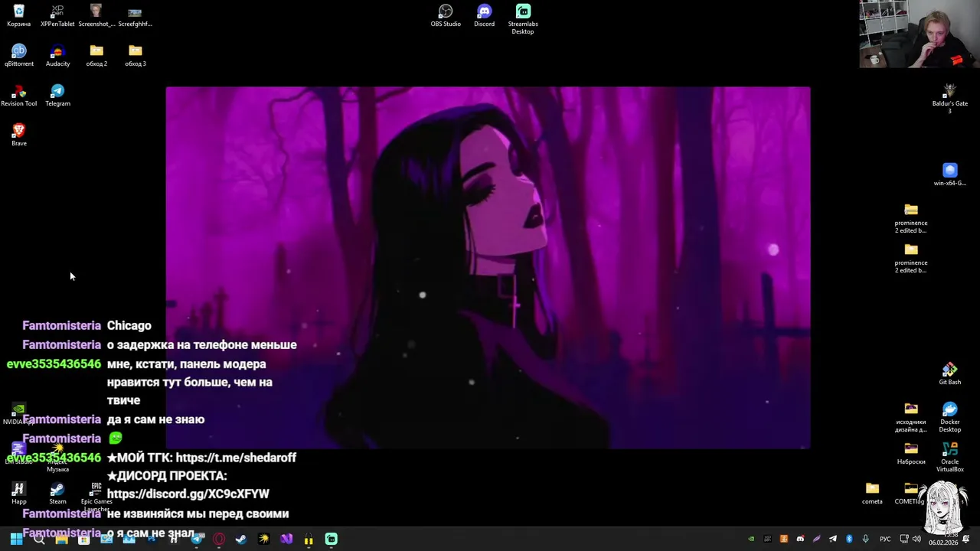
Task: Open the OBS Studio desktop shortcut
Action: click(x=446, y=15)
